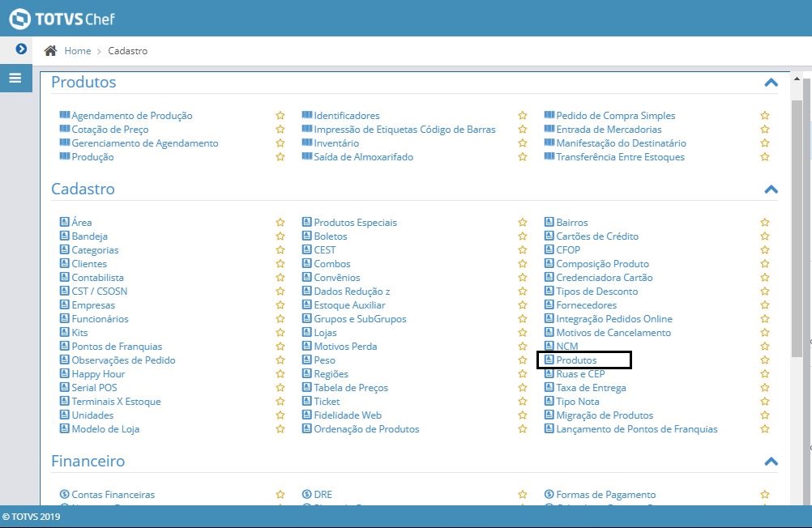The width and height of the screenshot is (812, 528).
Task: Go to Home in the breadcrumb
Action: [x=78, y=51]
